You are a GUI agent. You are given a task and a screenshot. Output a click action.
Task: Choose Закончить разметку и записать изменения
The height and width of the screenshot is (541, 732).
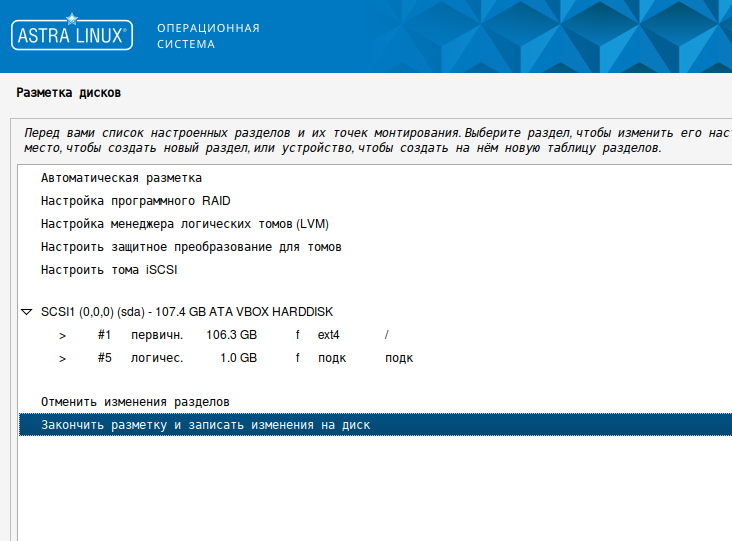tap(205, 425)
